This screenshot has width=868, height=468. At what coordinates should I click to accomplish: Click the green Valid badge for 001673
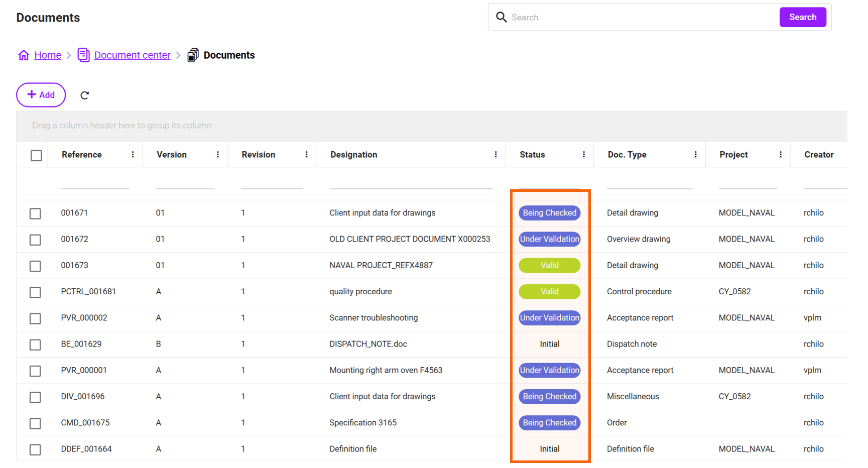[x=549, y=266]
